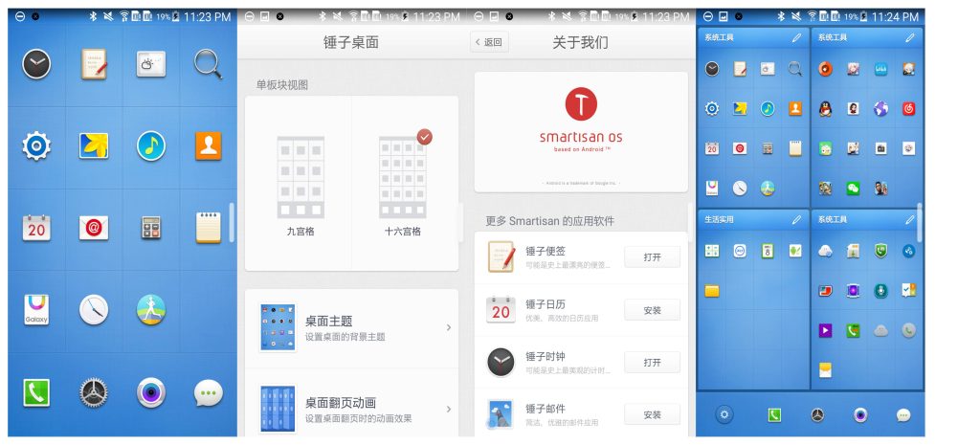This screenshot has width=980, height=445.
Task: Open the large Calculator app icon
Action: [x=151, y=228]
